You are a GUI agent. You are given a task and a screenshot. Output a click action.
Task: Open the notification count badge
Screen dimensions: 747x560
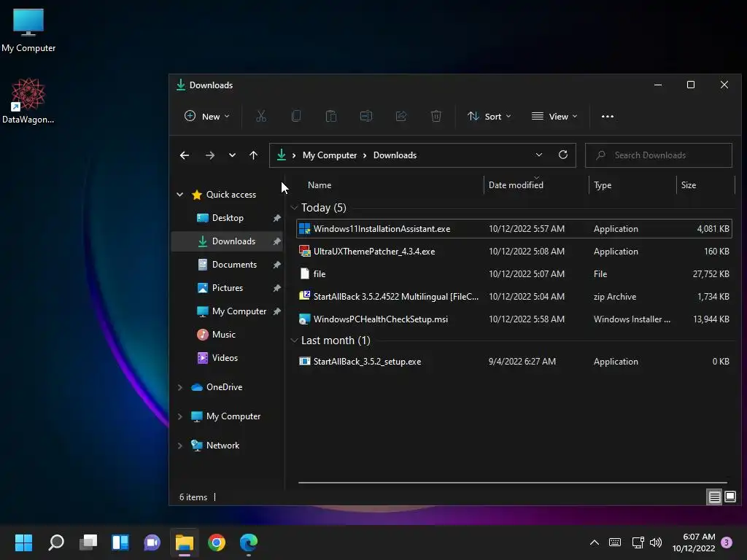727,542
